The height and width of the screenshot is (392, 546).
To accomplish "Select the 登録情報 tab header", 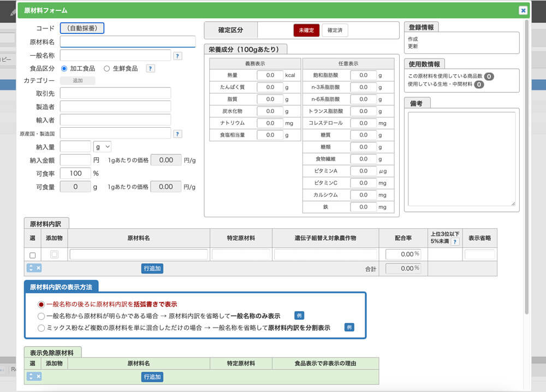I will (x=422, y=27).
